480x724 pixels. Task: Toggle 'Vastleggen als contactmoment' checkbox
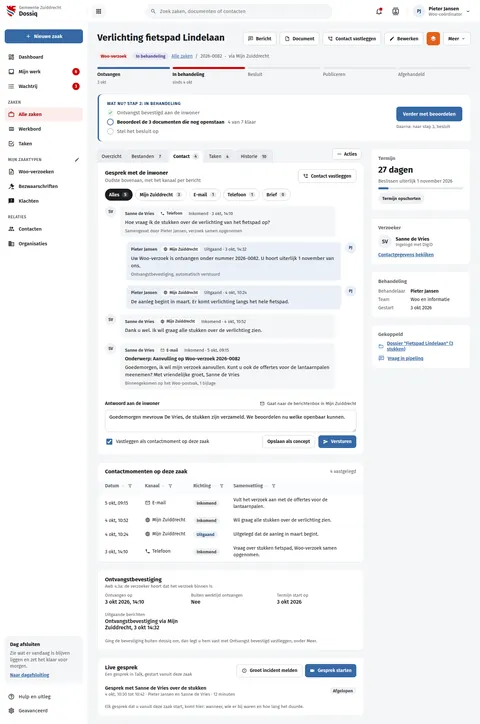[109, 441]
